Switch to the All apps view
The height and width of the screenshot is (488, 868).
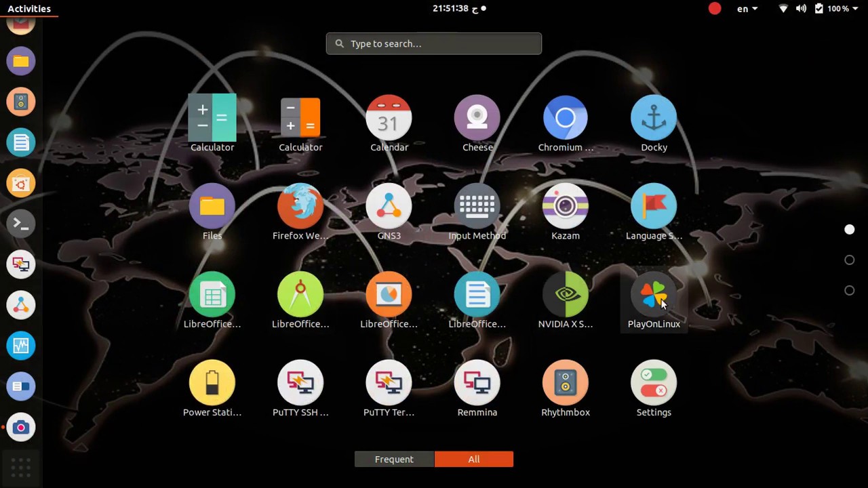[474, 460]
